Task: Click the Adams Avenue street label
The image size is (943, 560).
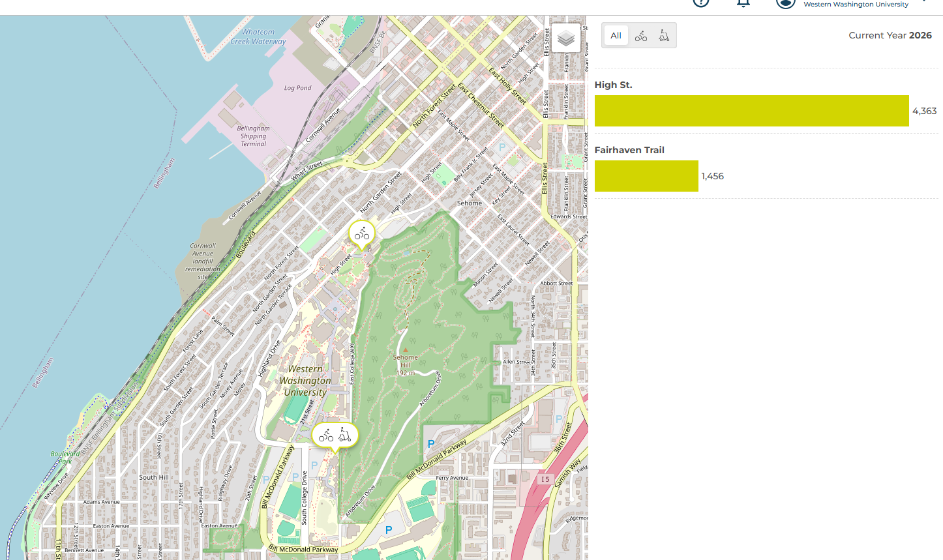Action: [x=101, y=502]
